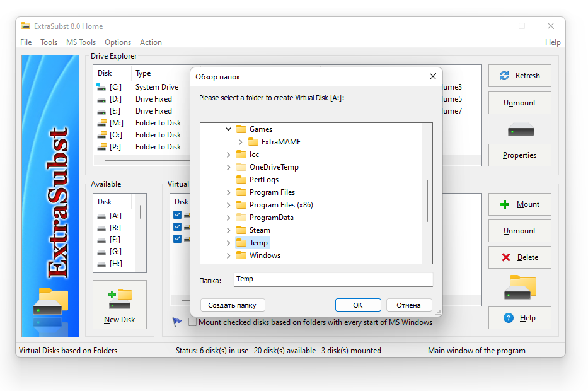588x391 pixels.
Task: Click the Создать папку button
Action: pyautogui.click(x=233, y=305)
